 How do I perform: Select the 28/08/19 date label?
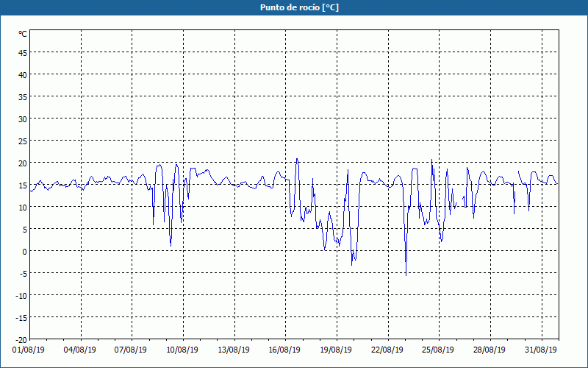point(490,350)
